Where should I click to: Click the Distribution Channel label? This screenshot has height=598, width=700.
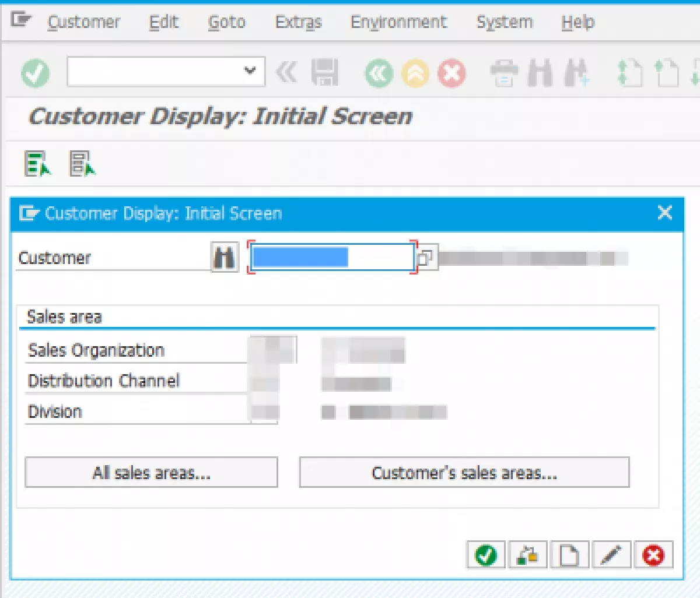[x=104, y=381]
